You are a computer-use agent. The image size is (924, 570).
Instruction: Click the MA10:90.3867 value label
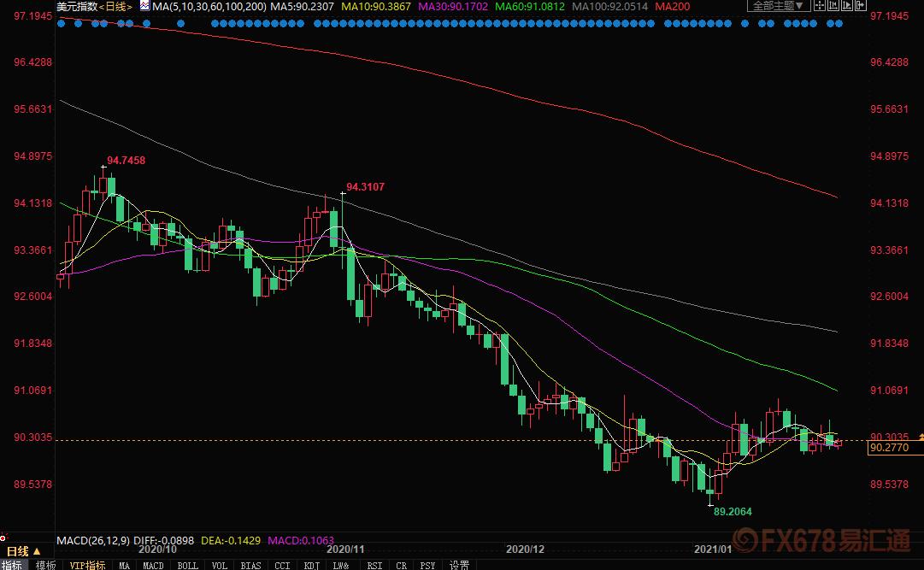pos(376,7)
